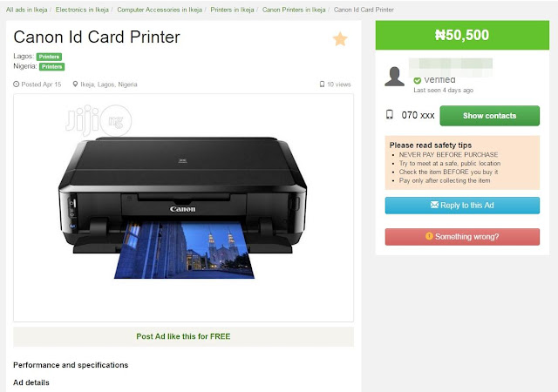
Task: Select the Lagos Printers tag
Action: coord(49,57)
